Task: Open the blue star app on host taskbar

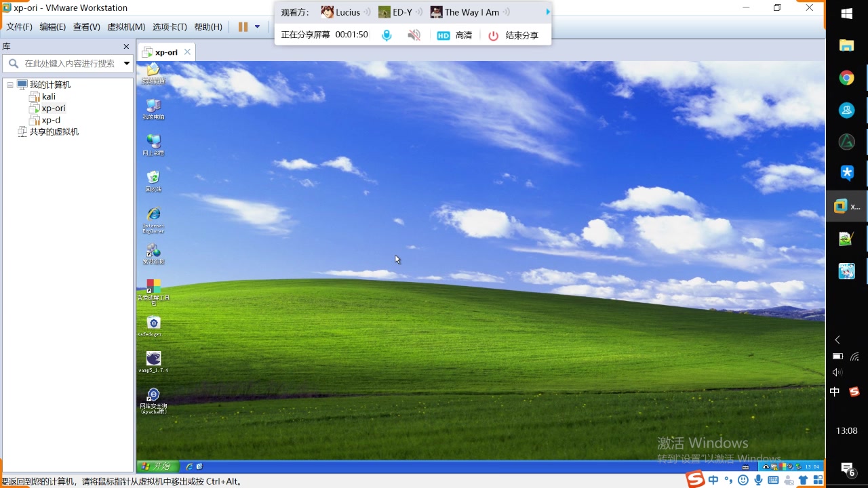Action: (847, 174)
